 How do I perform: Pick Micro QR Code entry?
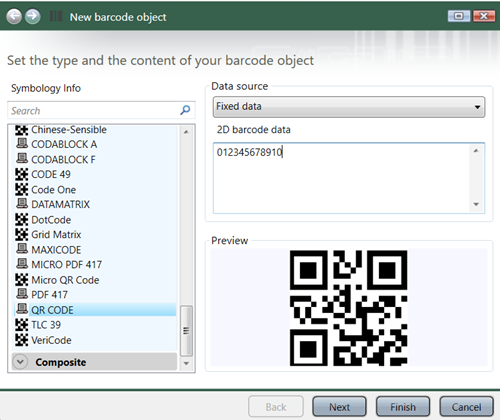(65, 280)
